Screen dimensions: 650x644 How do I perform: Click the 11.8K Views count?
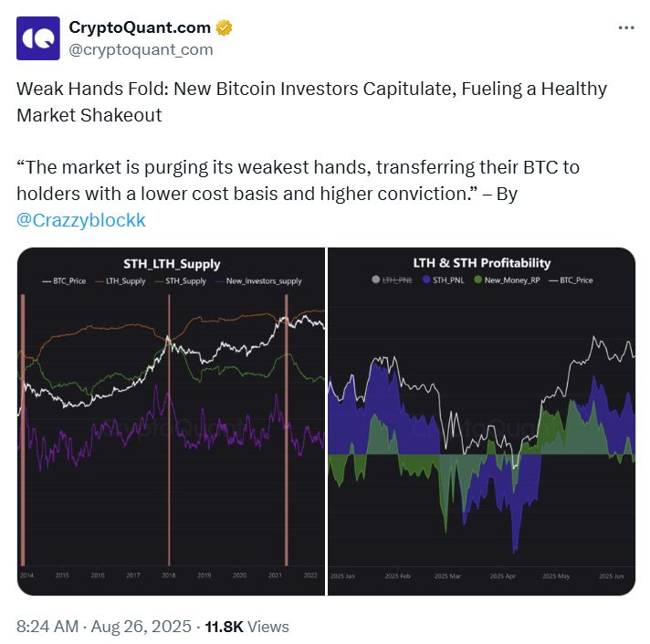(247, 627)
